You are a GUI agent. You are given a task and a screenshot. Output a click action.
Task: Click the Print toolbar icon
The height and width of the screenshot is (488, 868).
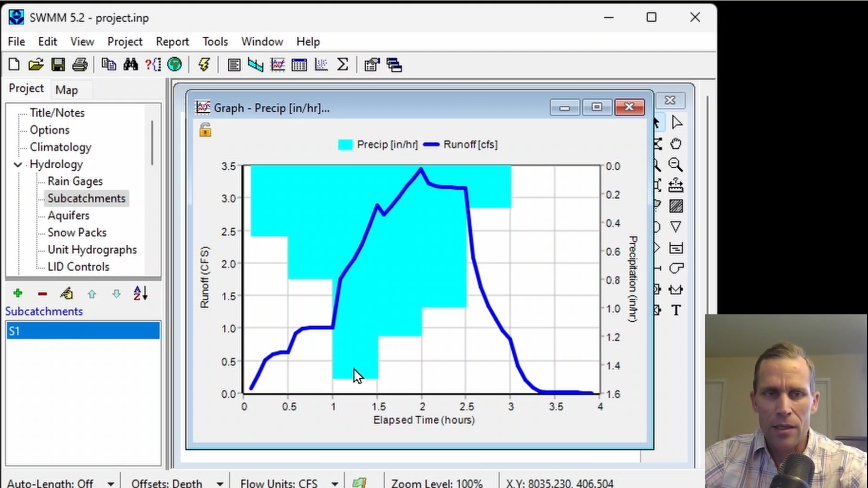tap(80, 65)
